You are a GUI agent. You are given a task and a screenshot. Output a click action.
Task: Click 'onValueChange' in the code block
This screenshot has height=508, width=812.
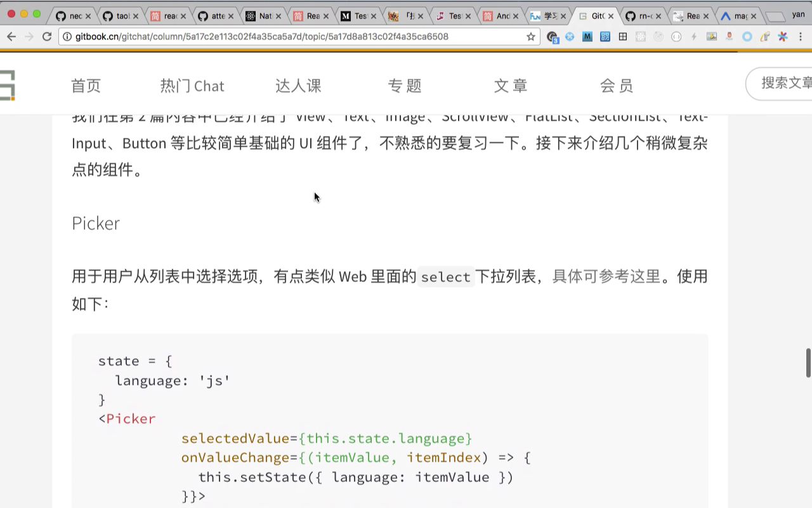click(x=235, y=458)
